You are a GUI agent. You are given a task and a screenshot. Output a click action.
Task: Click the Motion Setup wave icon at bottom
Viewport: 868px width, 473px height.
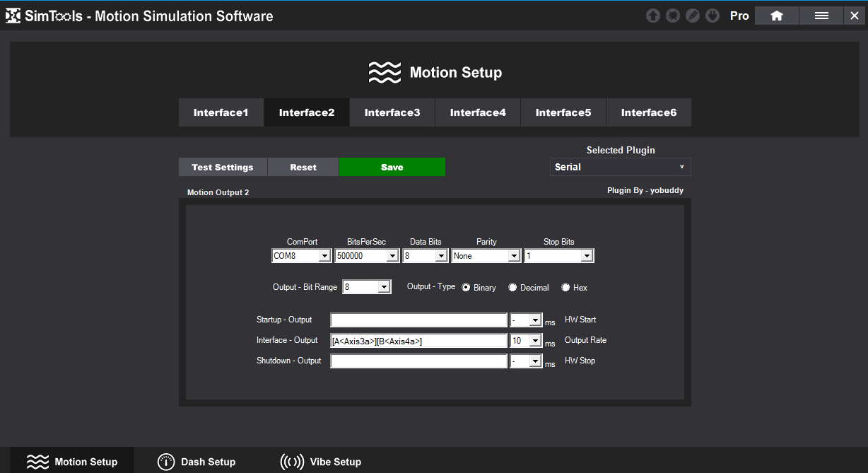(x=37, y=462)
